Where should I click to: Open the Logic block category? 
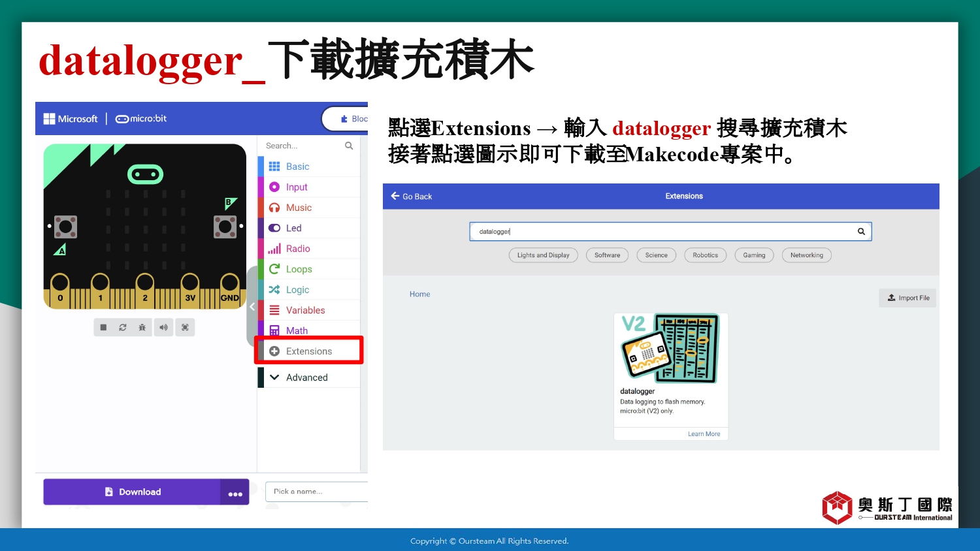point(309,290)
